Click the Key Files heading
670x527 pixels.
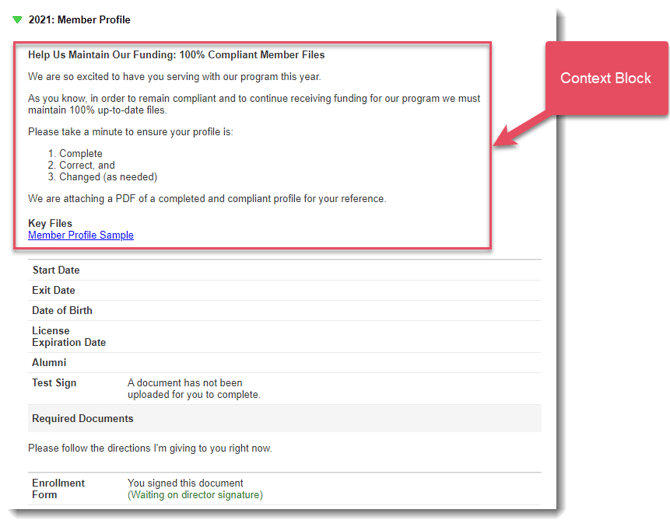click(x=50, y=223)
